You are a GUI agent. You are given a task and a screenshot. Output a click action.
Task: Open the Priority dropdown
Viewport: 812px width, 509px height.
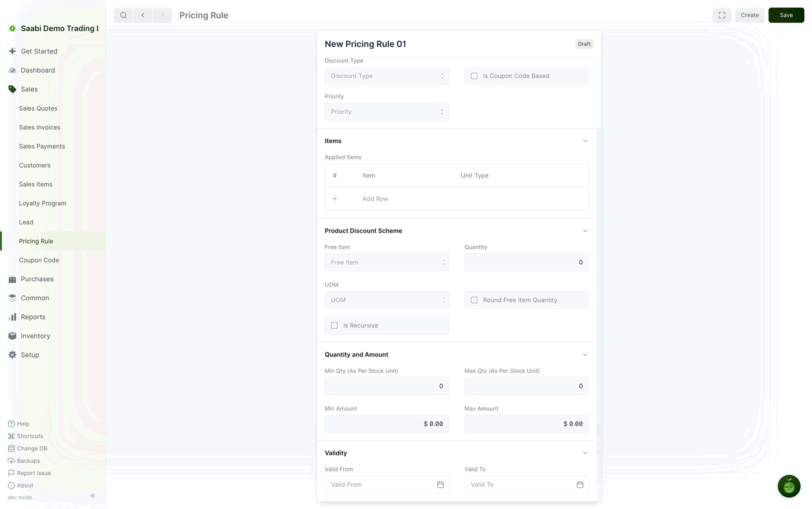pos(387,112)
